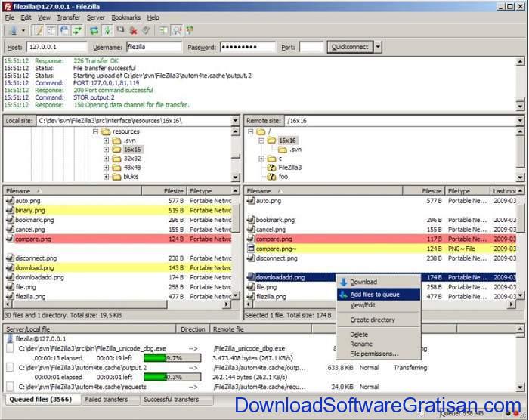Collapse the remote 16x16 folder node
The width and height of the screenshot is (529, 420).
(261, 141)
